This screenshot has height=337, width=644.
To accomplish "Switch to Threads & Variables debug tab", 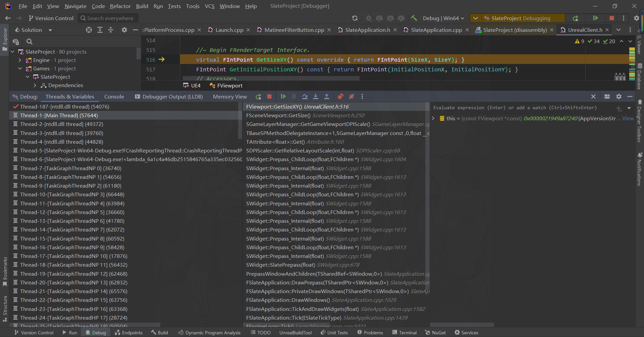I will 70,96.
